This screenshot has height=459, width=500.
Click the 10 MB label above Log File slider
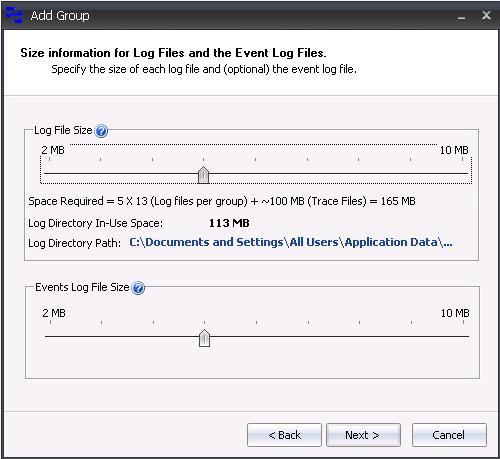tap(454, 150)
